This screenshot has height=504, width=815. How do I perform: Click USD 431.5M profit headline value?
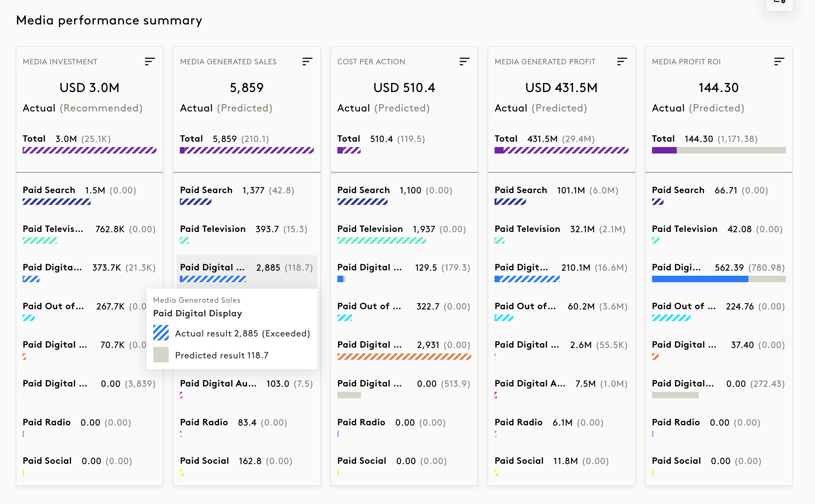(561, 88)
